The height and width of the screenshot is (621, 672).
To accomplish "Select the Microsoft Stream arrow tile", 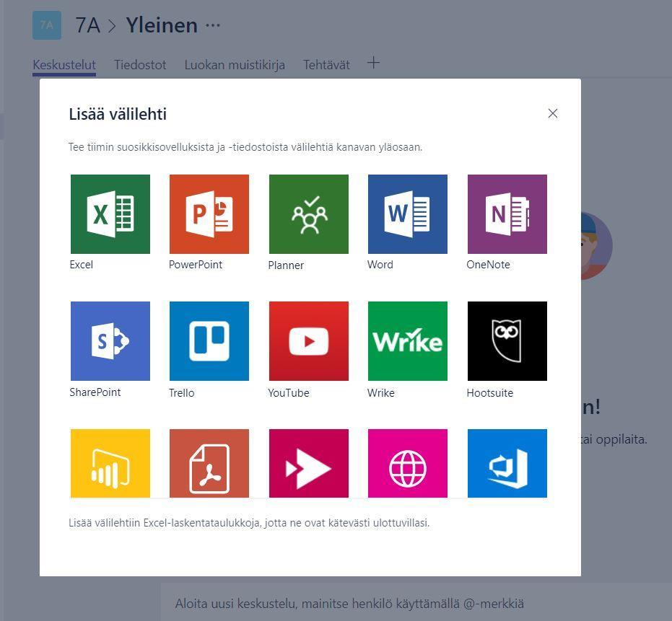I will pyautogui.click(x=309, y=463).
